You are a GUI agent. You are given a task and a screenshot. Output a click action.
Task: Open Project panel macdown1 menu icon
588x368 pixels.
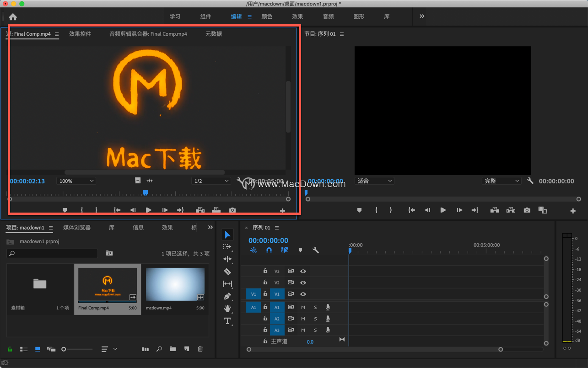(x=51, y=228)
